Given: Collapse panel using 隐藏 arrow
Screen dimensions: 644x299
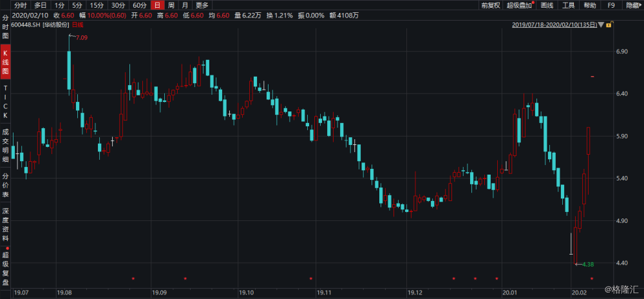Looking at the screenshot, I should point(632,5).
